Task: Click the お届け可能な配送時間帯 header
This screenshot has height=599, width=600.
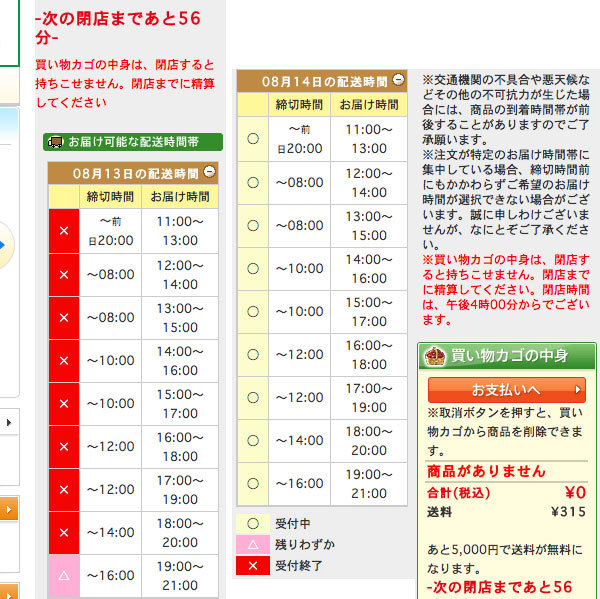Action: pyautogui.click(x=133, y=142)
